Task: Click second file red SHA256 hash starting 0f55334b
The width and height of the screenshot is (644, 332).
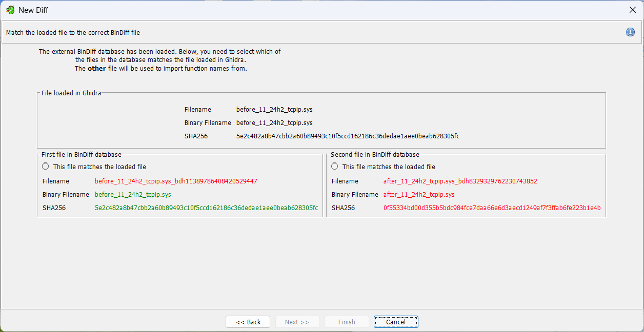Action: [x=492, y=208]
